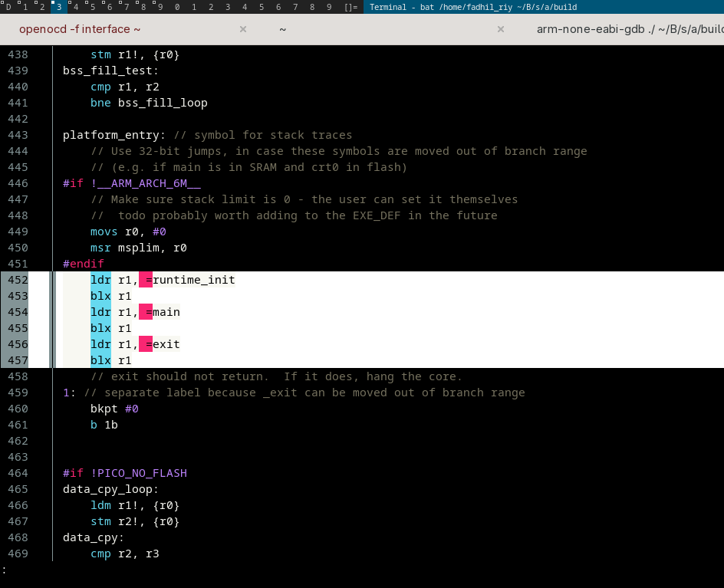This screenshot has width=724, height=588.
Task: Click the 'platform_entry:' label
Action: (114, 135)
